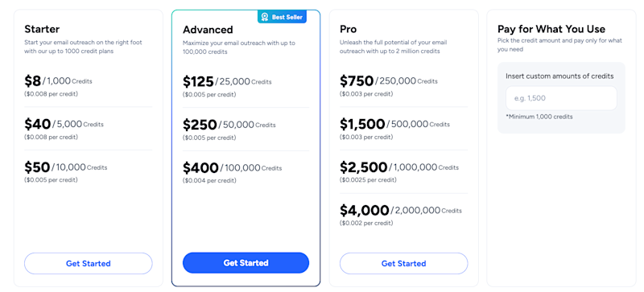Click the Best Seller badge label
The height and width of the screenshot is (292, 644).
click(x=287, y=17)
